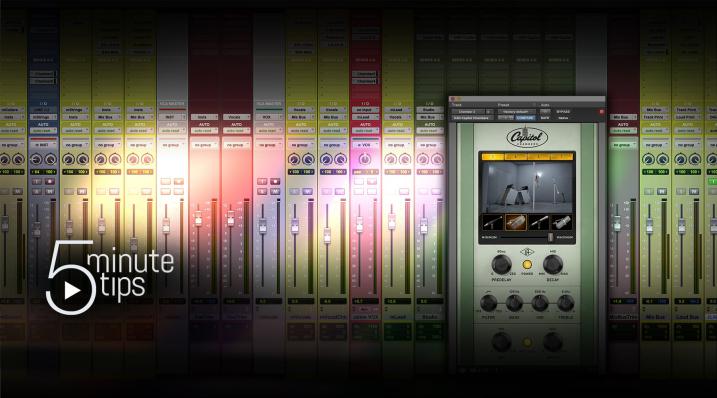717x398 pixels.
Task: Click the Treble knob in EQ section
Action: (566, 302)
